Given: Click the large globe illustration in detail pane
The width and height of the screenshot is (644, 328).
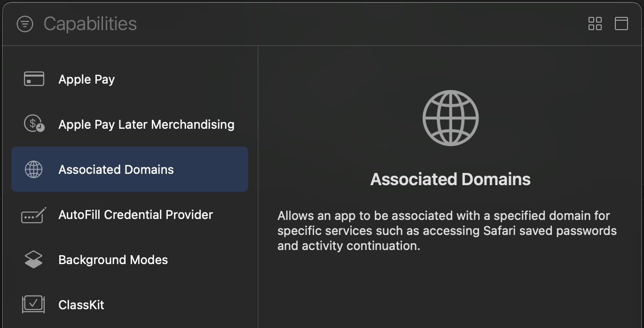Looking at the screenshot, I should pyautogui.click(x=450, y=117).
